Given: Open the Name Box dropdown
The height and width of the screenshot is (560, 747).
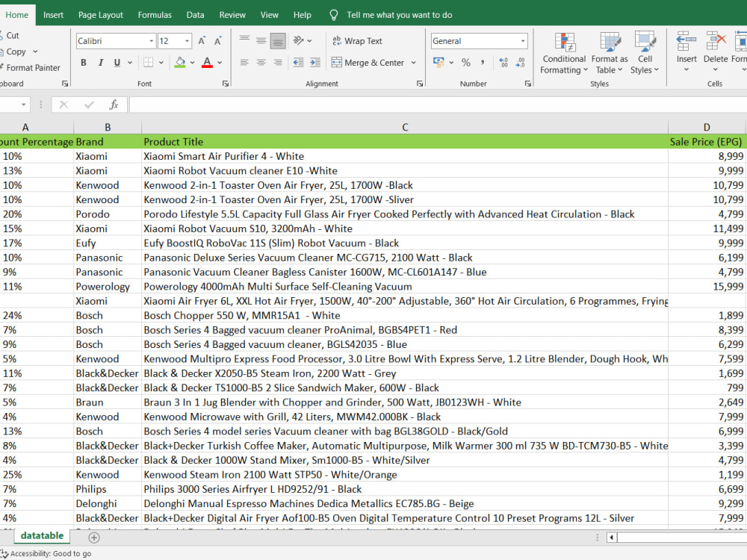Looking at the screenshot, I should point(23,105).
